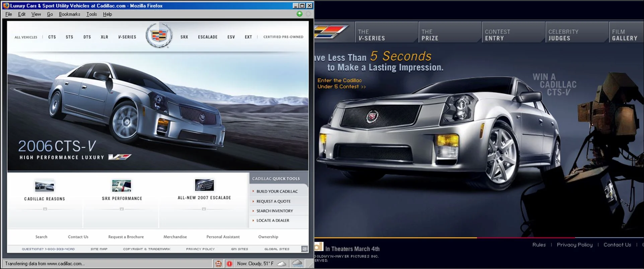Click Search Inventory quick tool
This screenshot has width=644, height=269.
point(275,211)
